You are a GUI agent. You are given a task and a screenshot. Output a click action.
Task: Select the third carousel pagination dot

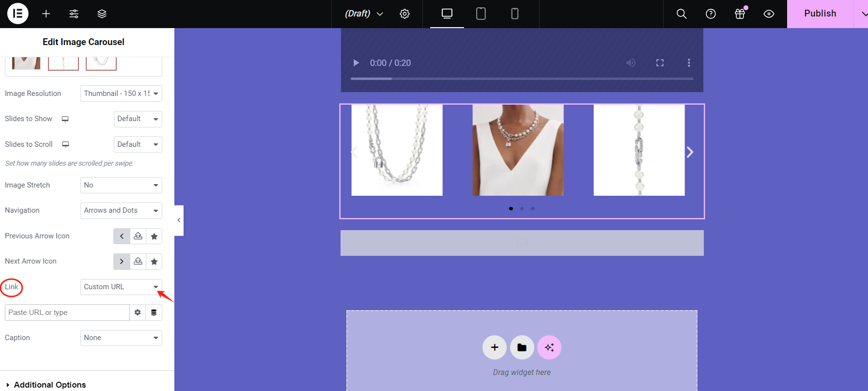pos(533,208)
